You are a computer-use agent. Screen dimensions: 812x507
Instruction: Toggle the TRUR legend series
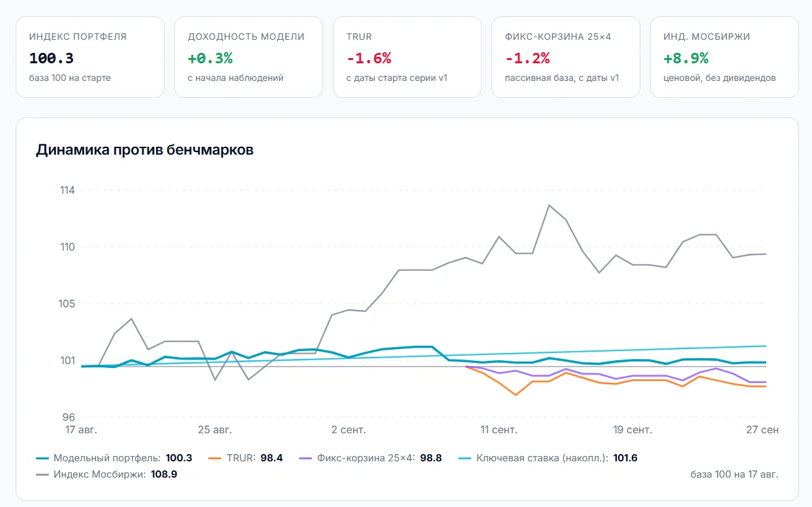245,458
